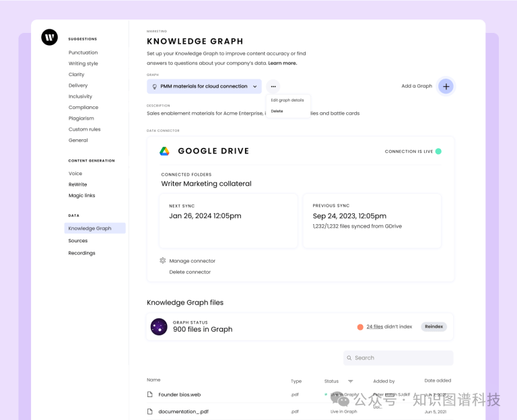Click the Status column header
Viewport: 517px width, 420px height.
tap(331, 381)
